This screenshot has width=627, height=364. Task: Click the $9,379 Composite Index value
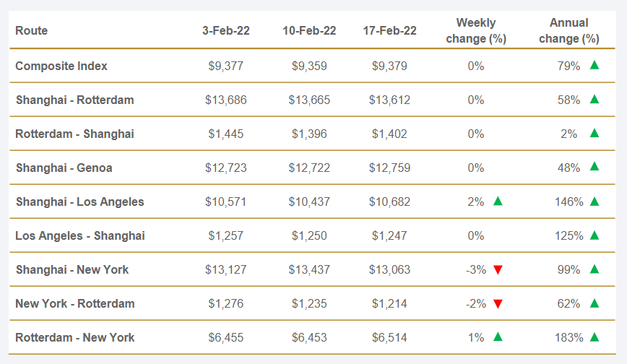(389, 66)
